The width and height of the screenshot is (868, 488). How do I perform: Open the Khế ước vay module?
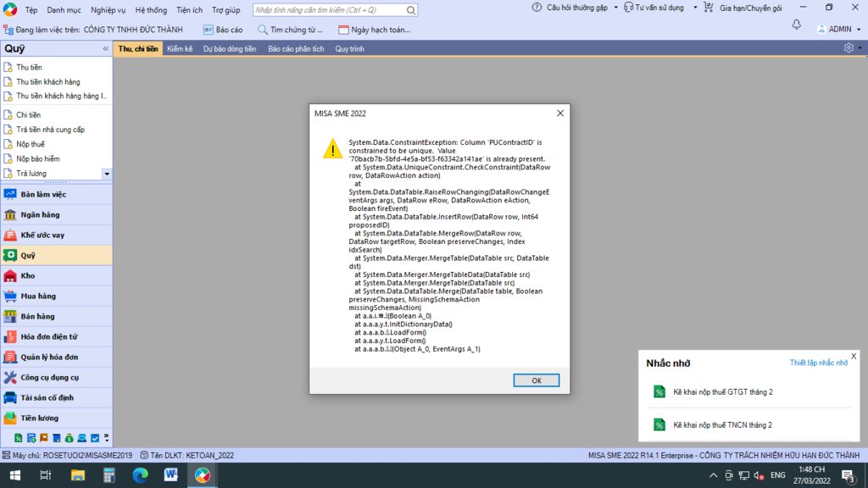tap(57, 236)
